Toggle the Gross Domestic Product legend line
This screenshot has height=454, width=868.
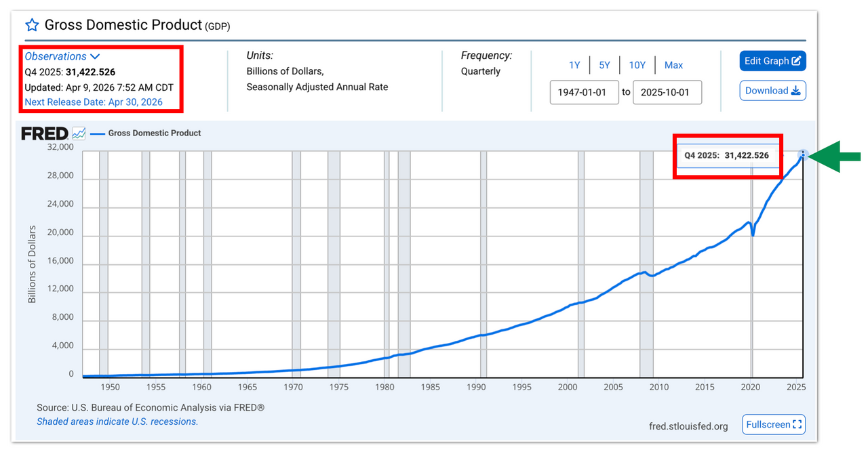(146, 133)
